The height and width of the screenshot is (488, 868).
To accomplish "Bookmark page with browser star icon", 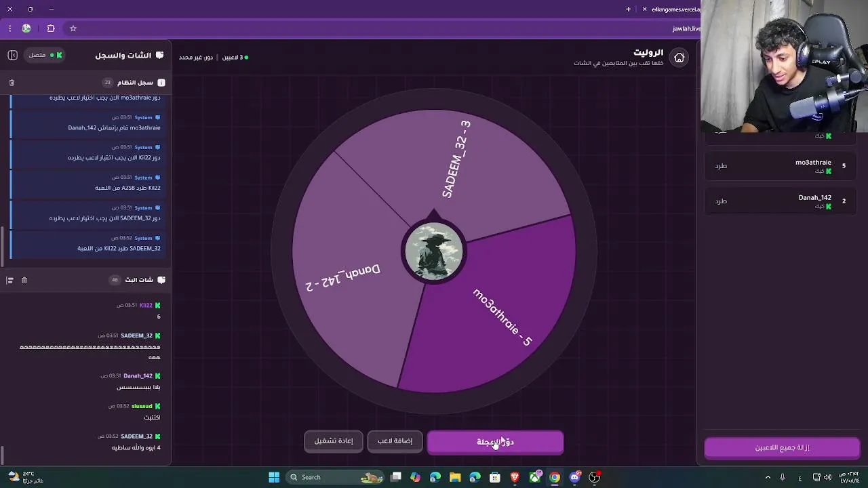I will (x=73, y=28).
